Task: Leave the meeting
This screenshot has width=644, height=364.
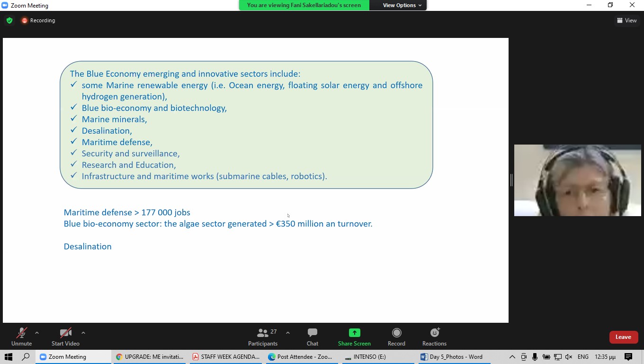Action: tap(623, 337)
